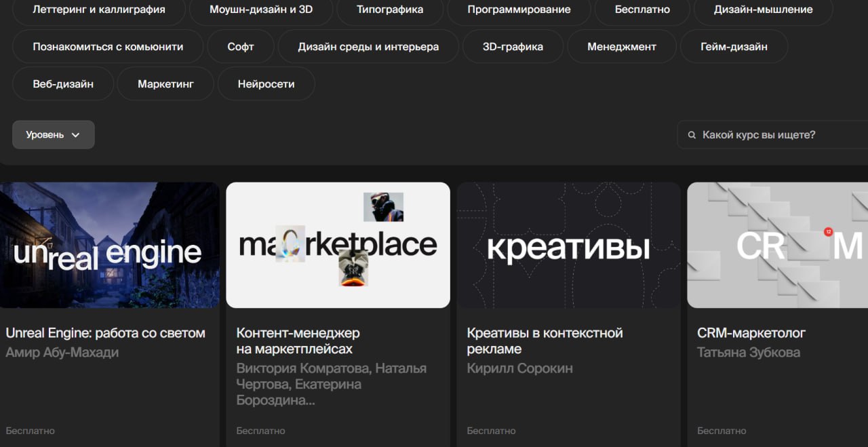The image size is (868, 447).
Task: Choose the Гейм-дизайн category chip
Action: (734, 47)
